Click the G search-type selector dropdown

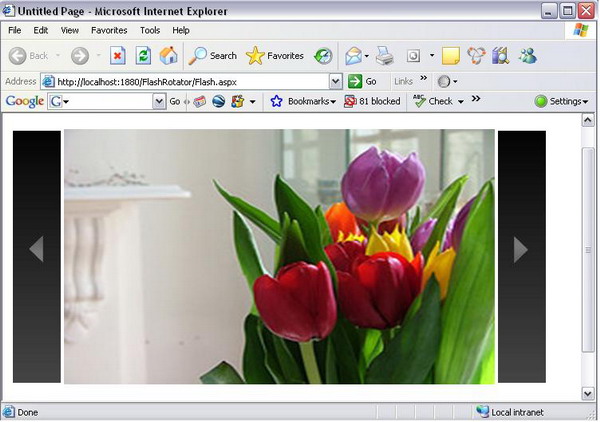click(x=58, y=101)
